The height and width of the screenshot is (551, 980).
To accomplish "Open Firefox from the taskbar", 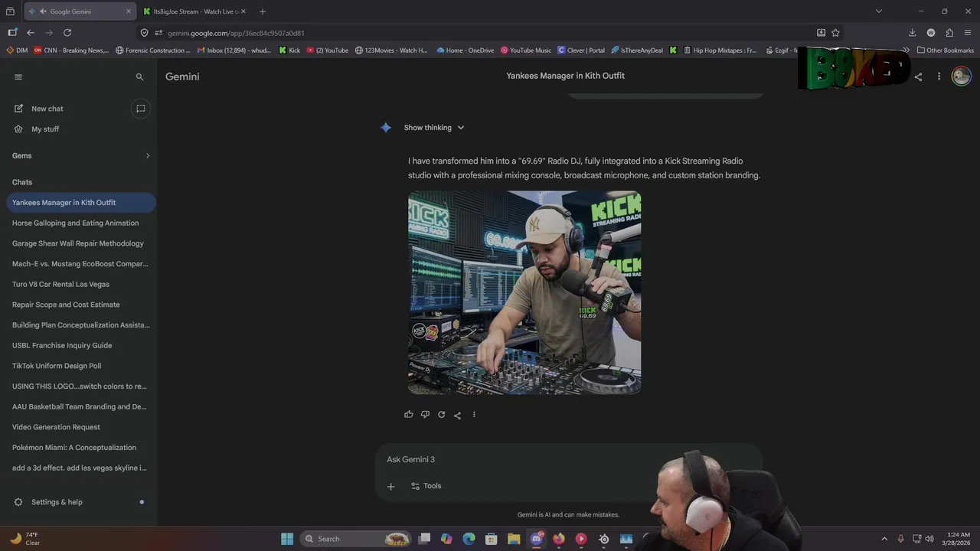I will point(559,539).
